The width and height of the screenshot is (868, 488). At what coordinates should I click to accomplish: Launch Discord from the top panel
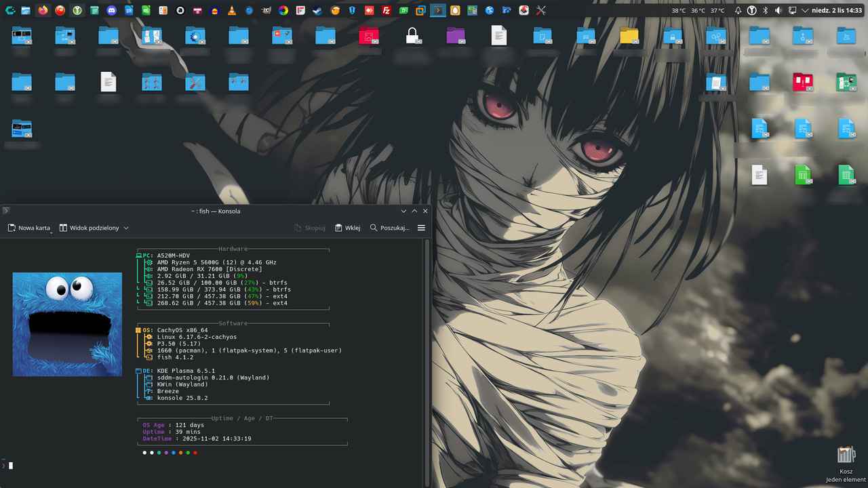111,11
